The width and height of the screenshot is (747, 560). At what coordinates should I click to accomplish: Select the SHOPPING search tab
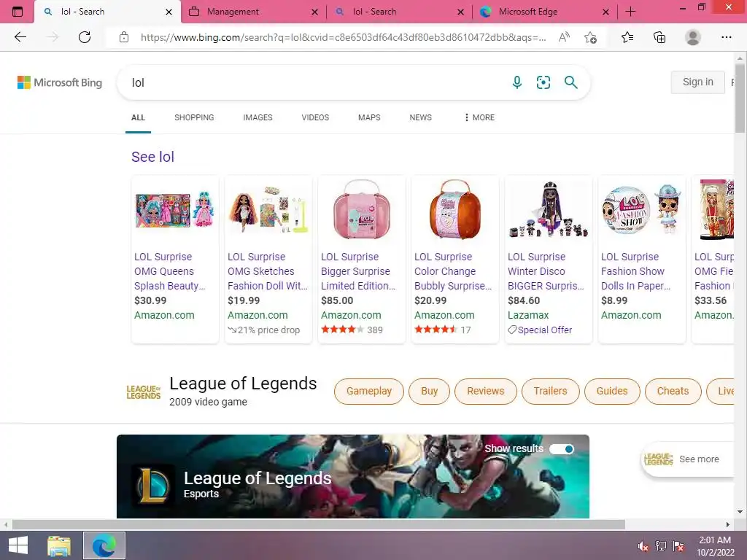[x=194, y=117]
